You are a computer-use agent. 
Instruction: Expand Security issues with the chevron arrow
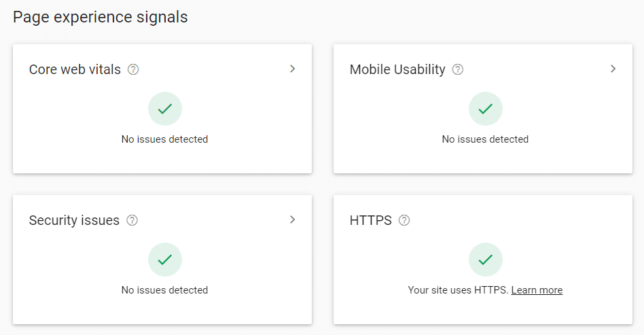click(292, 219)
